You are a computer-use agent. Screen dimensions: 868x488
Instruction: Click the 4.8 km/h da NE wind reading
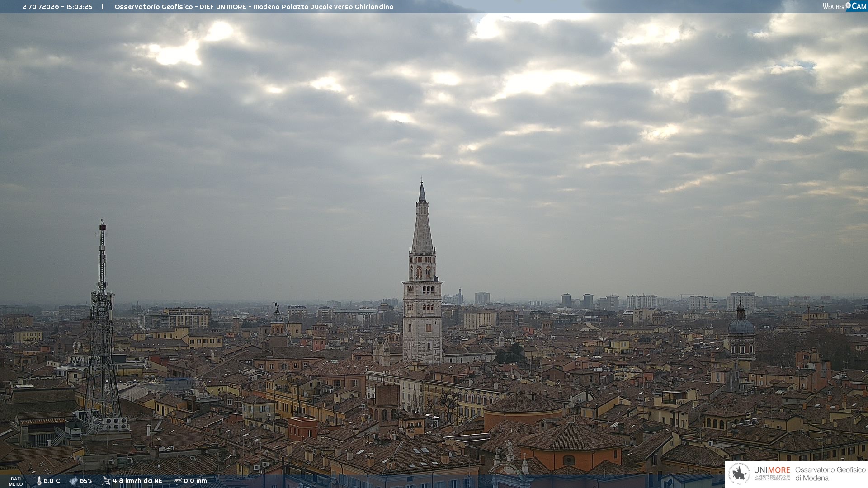[137, 481]
